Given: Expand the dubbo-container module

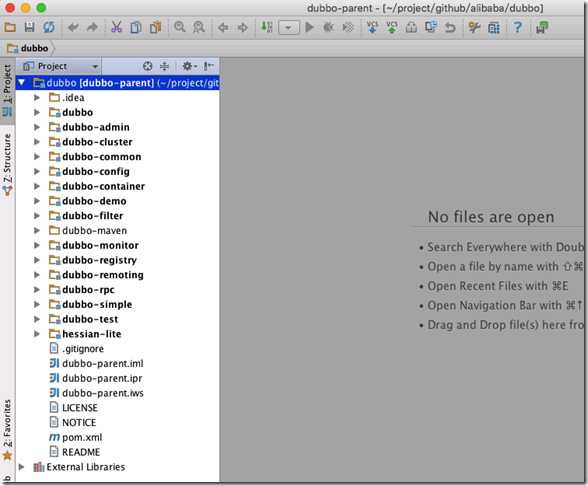Looking at the screenshot, I should (37, 186).
